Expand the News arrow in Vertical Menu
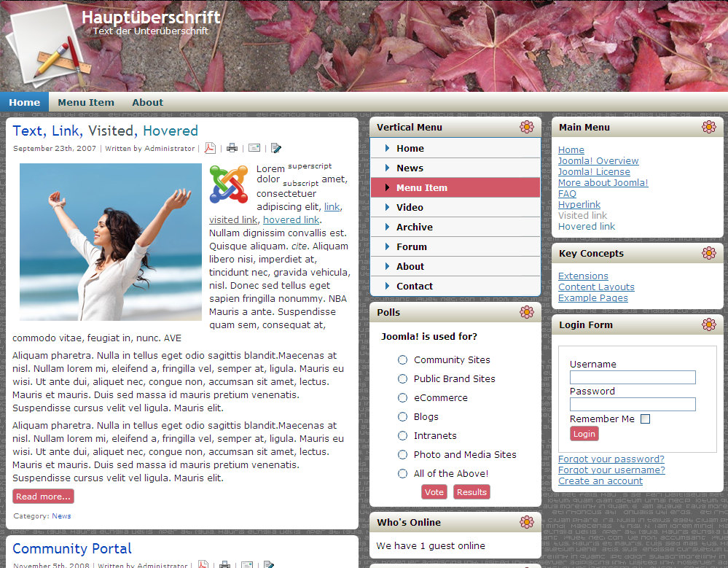Viewport: 728px width, 568px height. pos(387,168)
